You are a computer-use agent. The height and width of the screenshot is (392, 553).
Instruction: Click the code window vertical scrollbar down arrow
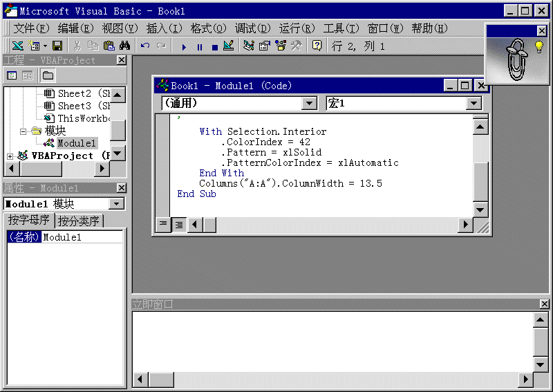[x=480, y=209]
